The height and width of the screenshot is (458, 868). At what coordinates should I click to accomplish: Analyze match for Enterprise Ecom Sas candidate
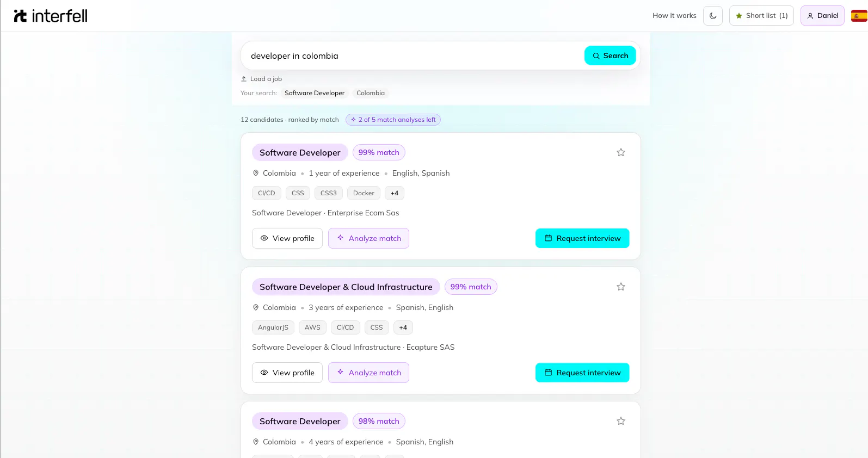click(368, 238)
